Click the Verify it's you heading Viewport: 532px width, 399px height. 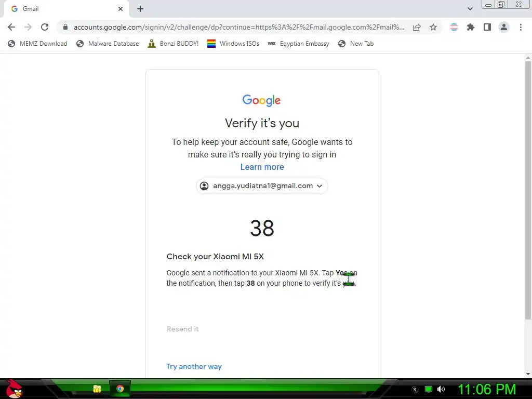point(262,123)
